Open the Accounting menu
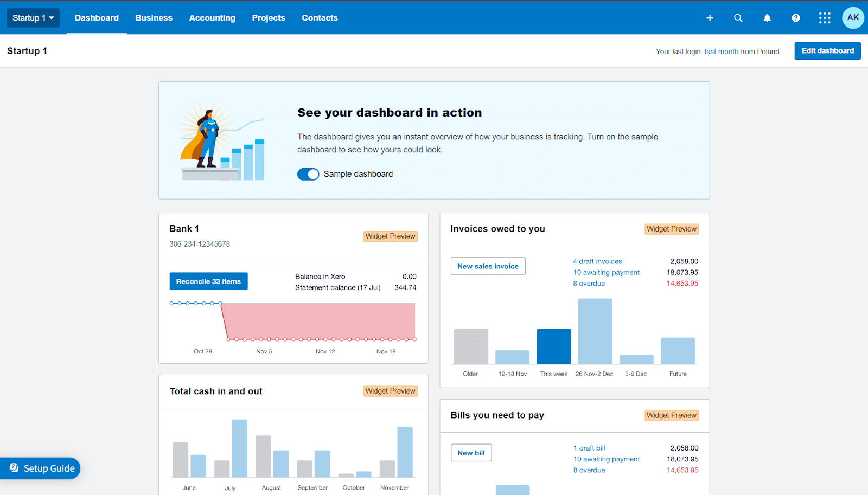The height and width of the screenshot is (495, 868). [x=212, y=18]
